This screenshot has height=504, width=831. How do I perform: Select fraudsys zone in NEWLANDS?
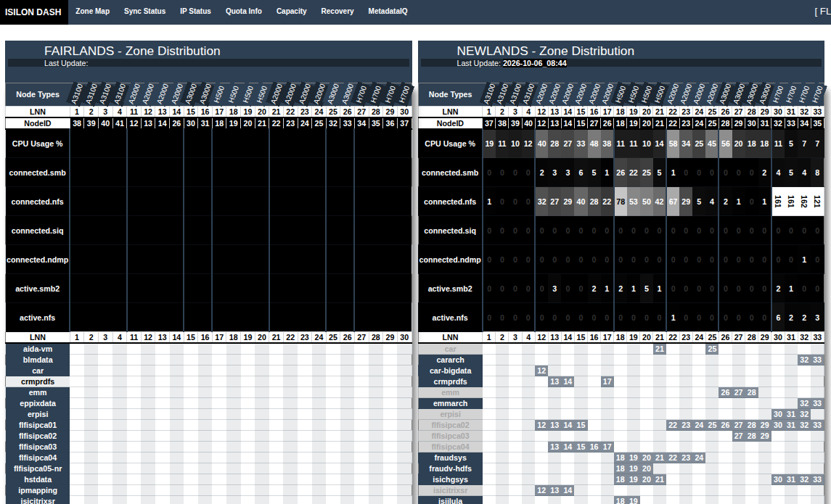450,458
